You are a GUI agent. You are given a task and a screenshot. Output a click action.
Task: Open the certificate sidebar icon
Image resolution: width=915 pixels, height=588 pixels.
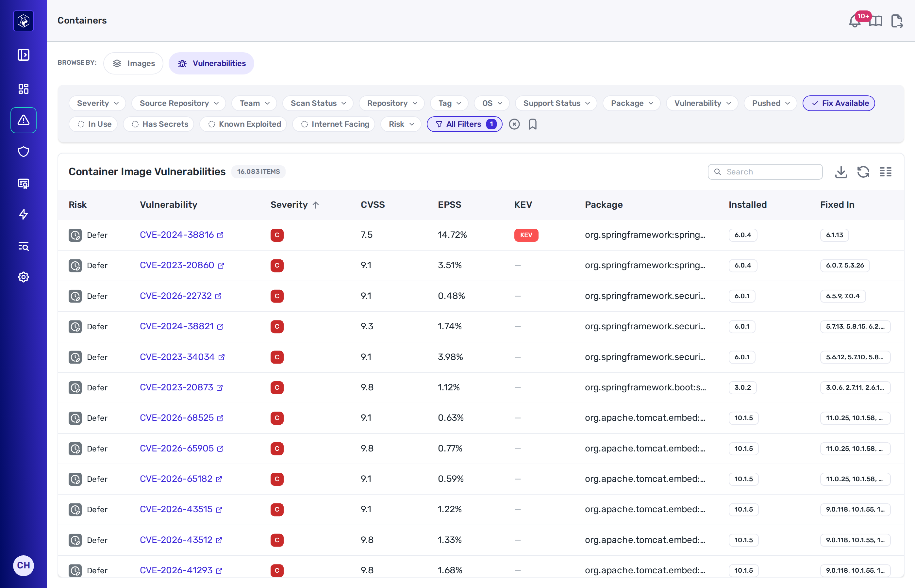click(x=23, y=183)
